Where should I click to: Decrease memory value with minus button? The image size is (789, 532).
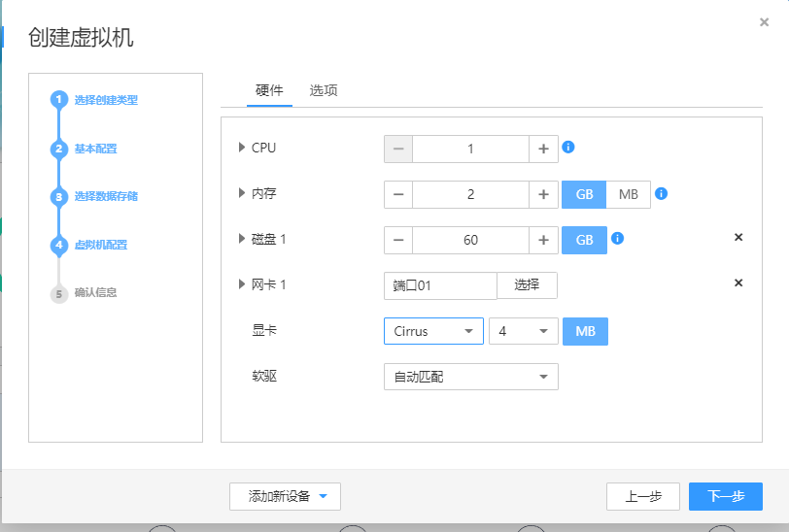click(398, 194)
